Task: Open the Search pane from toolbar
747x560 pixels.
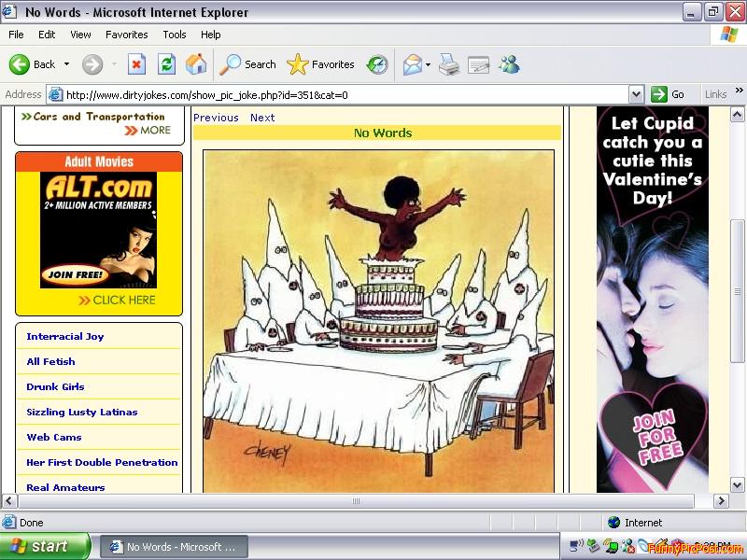Action: (x=247, y=64)
